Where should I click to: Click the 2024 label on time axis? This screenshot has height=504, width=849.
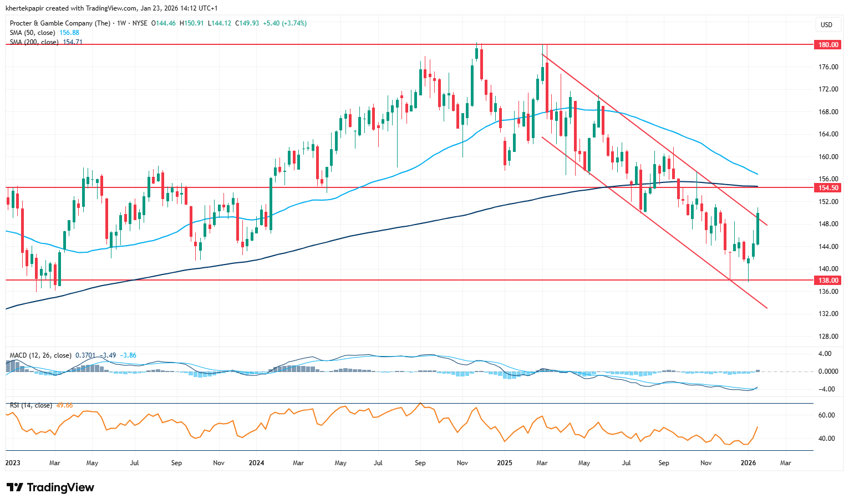pos(256,462)
